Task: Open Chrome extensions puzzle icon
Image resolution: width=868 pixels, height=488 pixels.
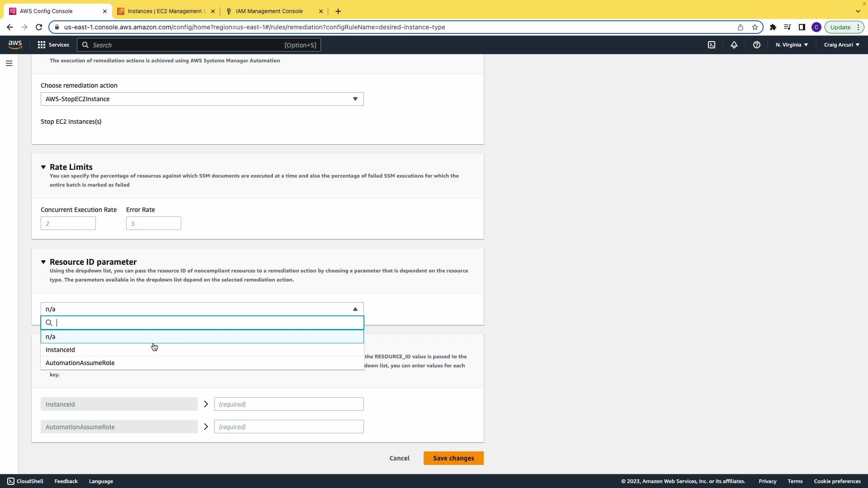Action: pyautogui.click(x=773, y=27)
